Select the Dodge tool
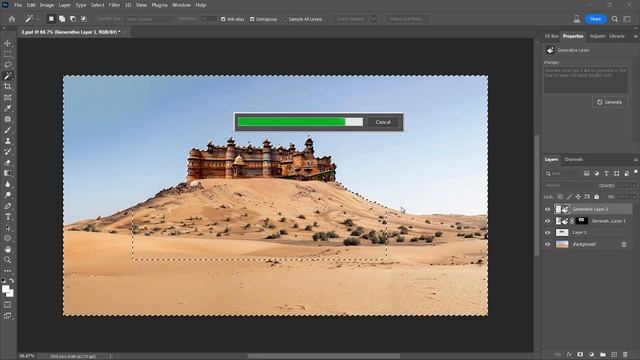 tap(7, 195)
